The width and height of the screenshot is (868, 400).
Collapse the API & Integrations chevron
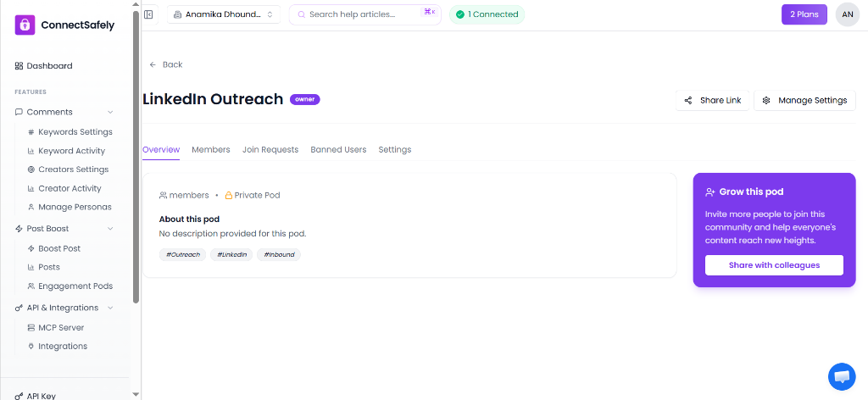tap(110, 308)
